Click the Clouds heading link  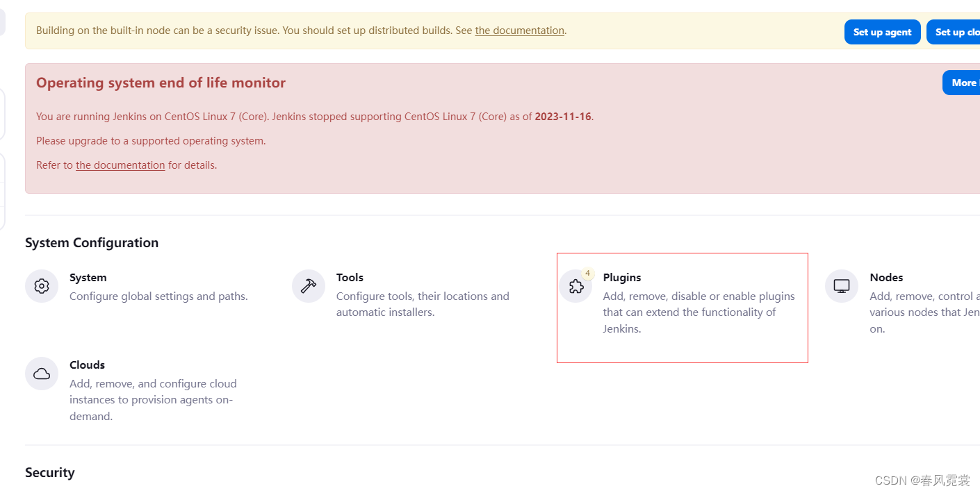click(87, 365)
